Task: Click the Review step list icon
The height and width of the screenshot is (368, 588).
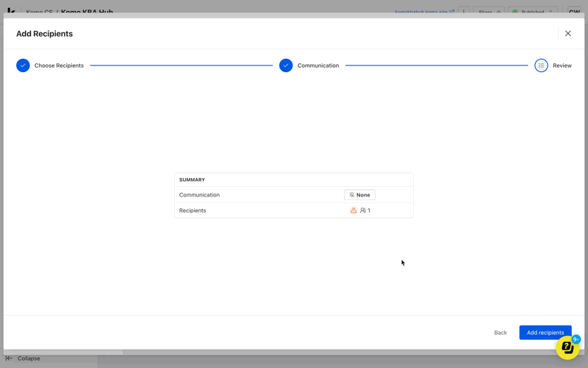Action: point(541,66)
